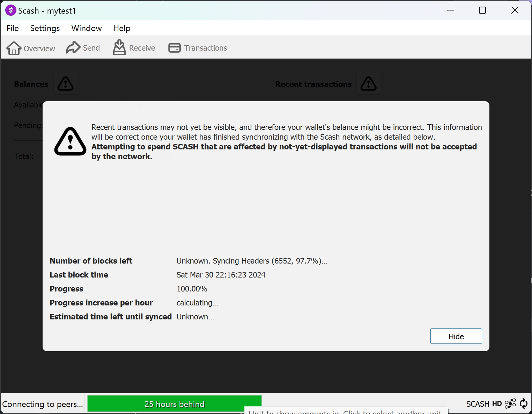Click the SCASH unit selector in status bar
The image size is (532, 414).
478,404
